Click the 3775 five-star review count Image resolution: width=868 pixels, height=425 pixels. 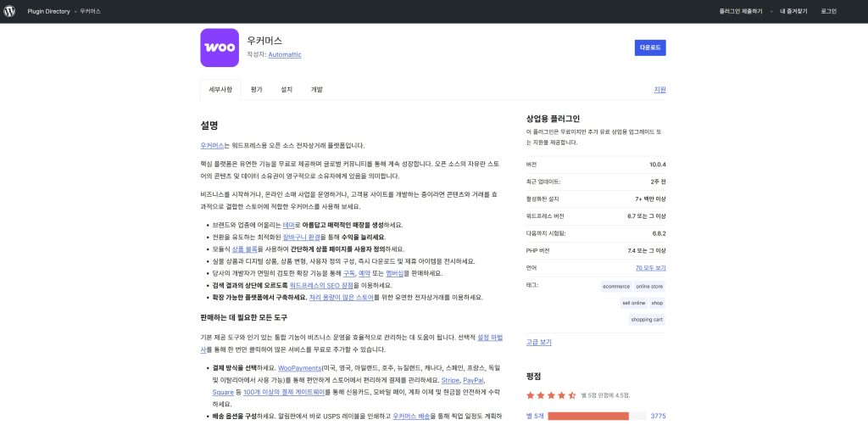(658, 416)
